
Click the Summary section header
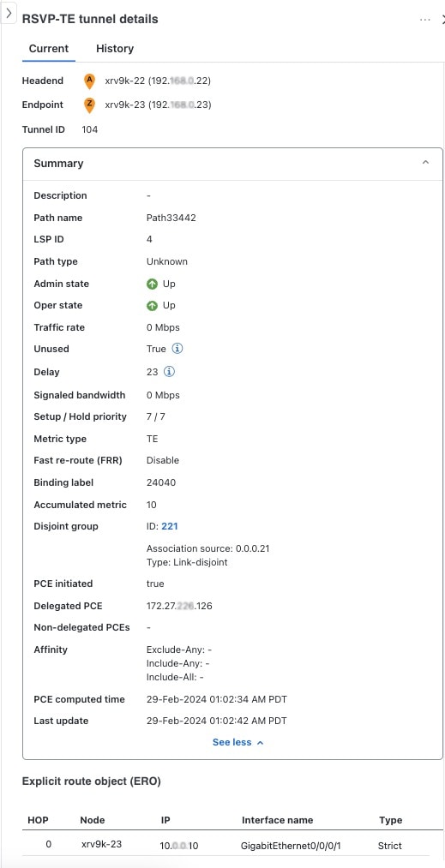[x=232, y=164]
